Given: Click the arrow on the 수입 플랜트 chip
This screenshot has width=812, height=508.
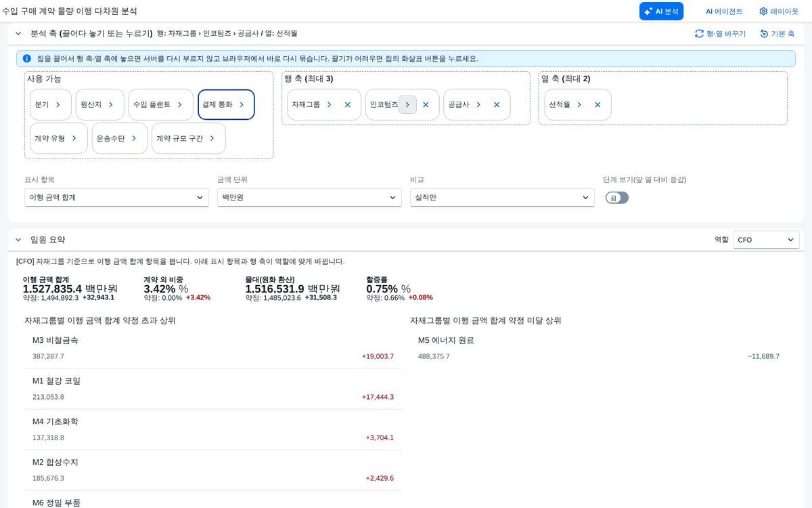Looking at the screenshot, I should [180, 105].
